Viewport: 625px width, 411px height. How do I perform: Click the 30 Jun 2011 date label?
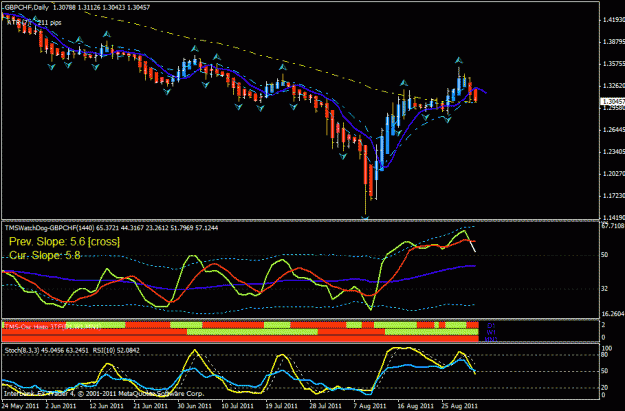point(194,406)
